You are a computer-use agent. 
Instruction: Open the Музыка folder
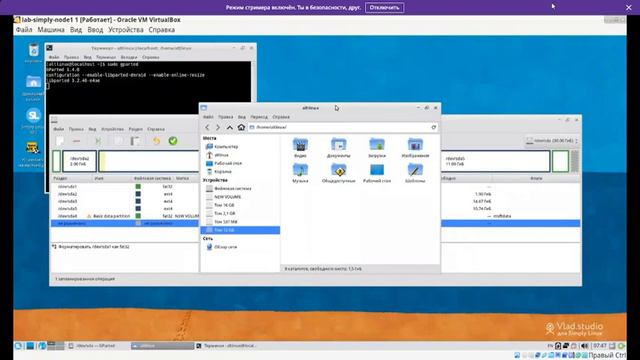pyautogui.click(x=300, y=173)
